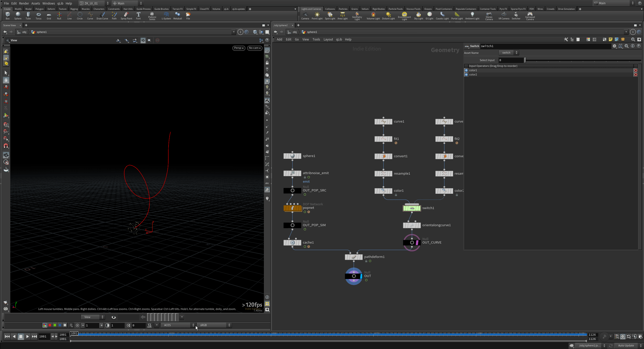The image size is (644, 349).
Task: Click the Layout menu in network editor
Action: click(x=328, y=40)
